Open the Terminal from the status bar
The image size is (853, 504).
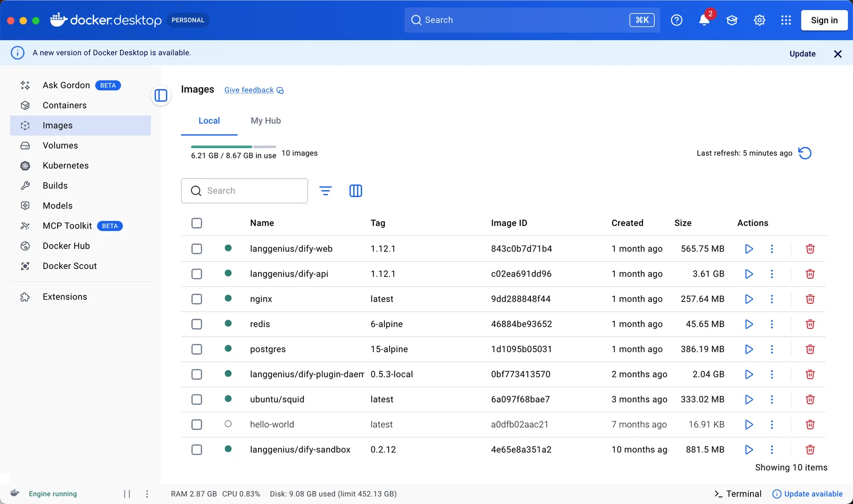pyautogui.click(x=738, y=494)
